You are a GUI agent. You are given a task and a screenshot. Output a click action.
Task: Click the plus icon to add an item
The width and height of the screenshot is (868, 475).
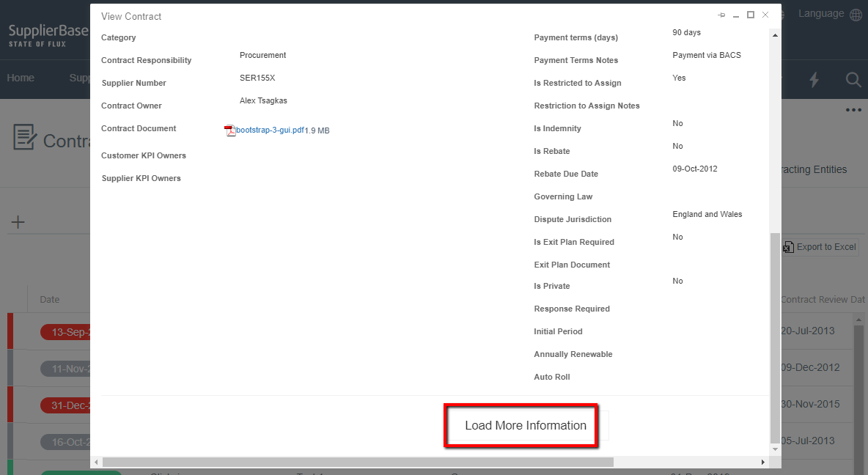point(18,221)
